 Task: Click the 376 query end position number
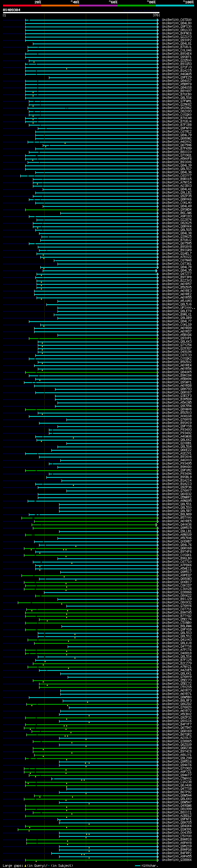[x=155, y=15]
